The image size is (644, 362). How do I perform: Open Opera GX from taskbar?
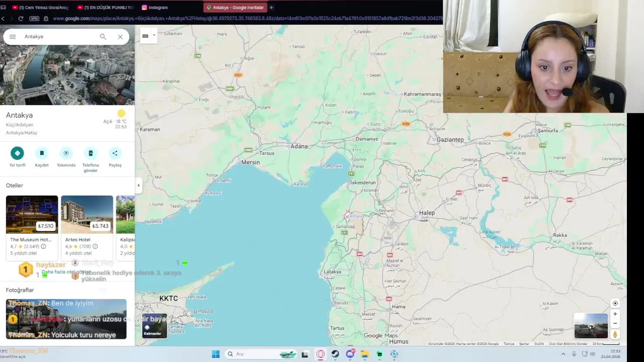pos(320,354)
